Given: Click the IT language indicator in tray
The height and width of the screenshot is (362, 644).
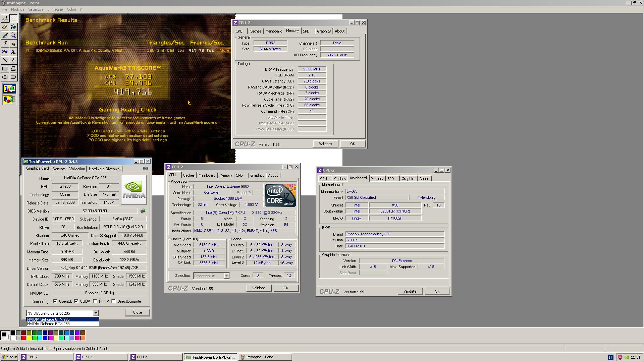Looking at the screenshot, I should (610, 357).
